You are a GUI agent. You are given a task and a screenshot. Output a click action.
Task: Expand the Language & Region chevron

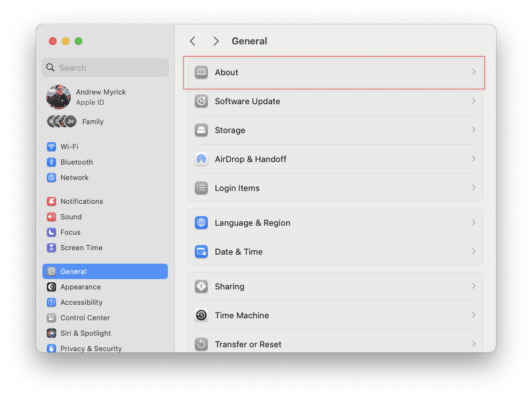point(473,223)
